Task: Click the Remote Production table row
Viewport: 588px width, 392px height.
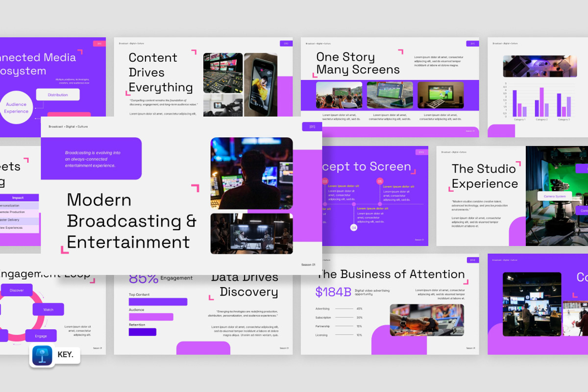Action: coord(19,213)
